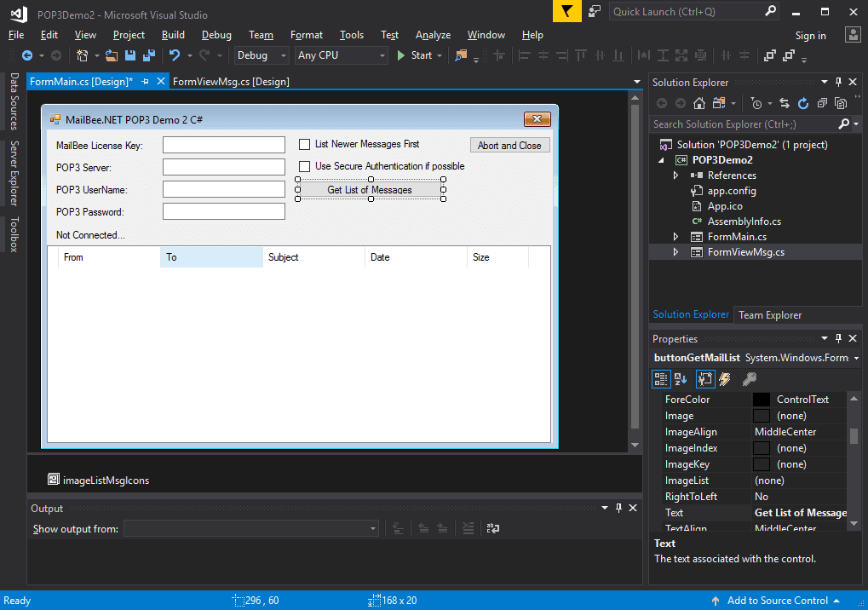The height and width of the screenshot is (610, 868).
Task: Open the Build menu
Action: (173, 35)
